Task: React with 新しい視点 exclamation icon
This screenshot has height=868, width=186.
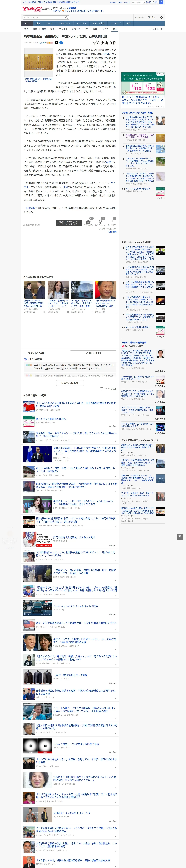Action: click(112, 222)
